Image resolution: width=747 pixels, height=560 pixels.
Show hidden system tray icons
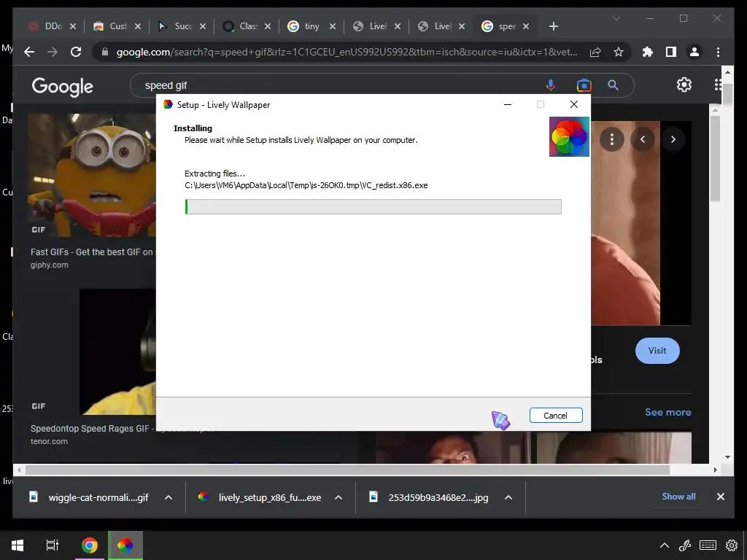coord(664,545)
